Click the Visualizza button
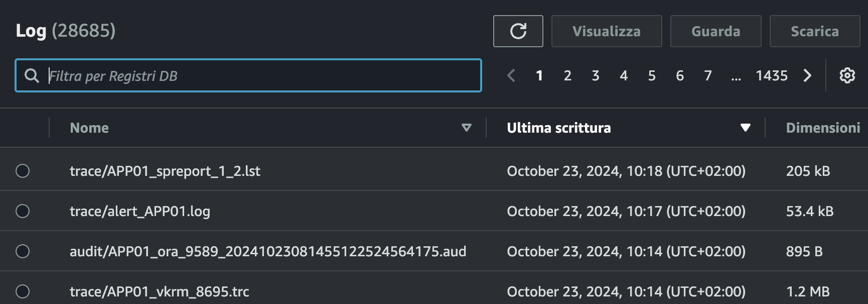Viewport: 868px width, 304px height. [607, 31]
